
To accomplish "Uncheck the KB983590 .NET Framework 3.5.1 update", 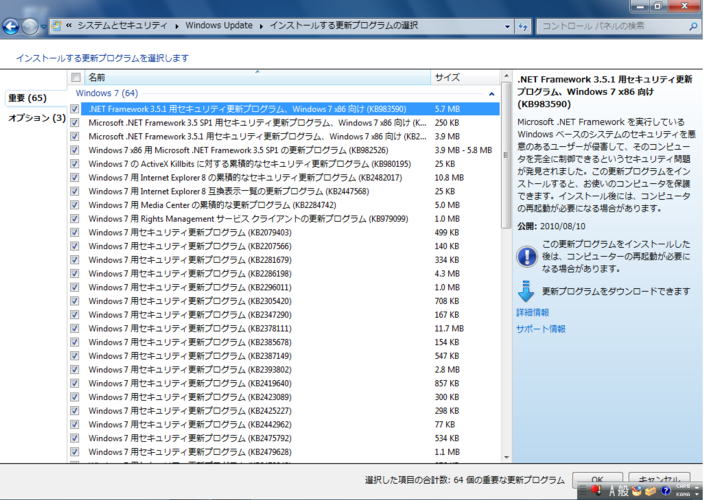I will pyautogui.click(x=75, y=109).
